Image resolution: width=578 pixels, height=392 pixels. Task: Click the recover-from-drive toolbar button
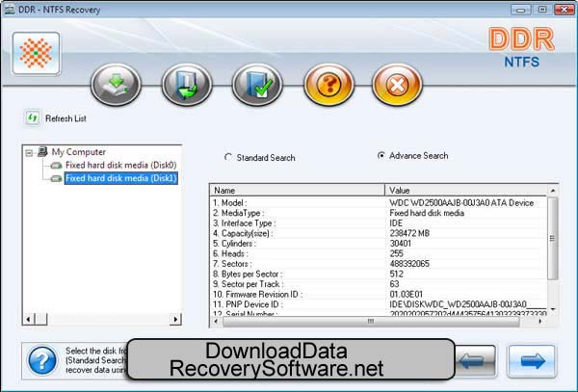pyautogui.click(x=116, y=85)
